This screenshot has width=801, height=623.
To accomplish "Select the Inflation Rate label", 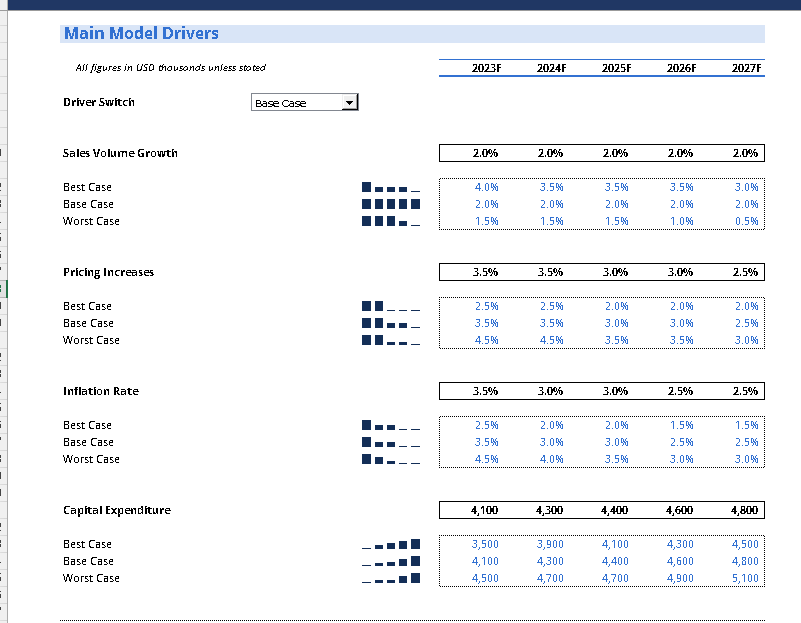I will [101, 391].
